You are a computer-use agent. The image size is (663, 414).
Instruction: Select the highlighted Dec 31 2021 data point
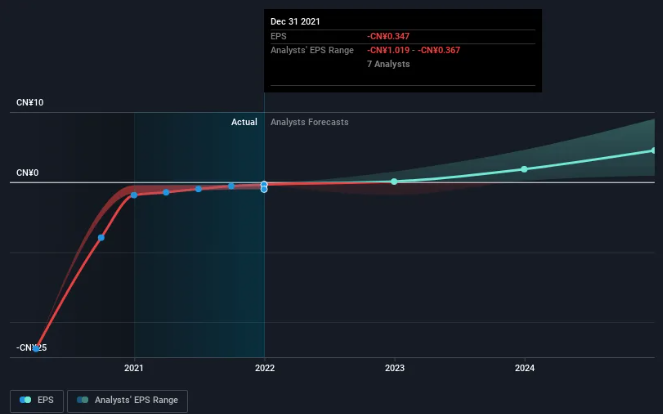pyautogui.click(x=264, y=185)
